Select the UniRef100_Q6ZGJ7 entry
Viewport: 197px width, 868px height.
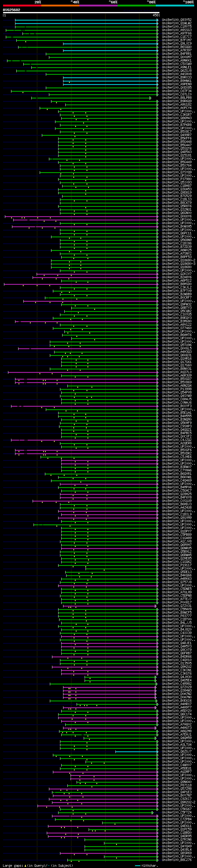pyautogui.click(x=177, y=752)
